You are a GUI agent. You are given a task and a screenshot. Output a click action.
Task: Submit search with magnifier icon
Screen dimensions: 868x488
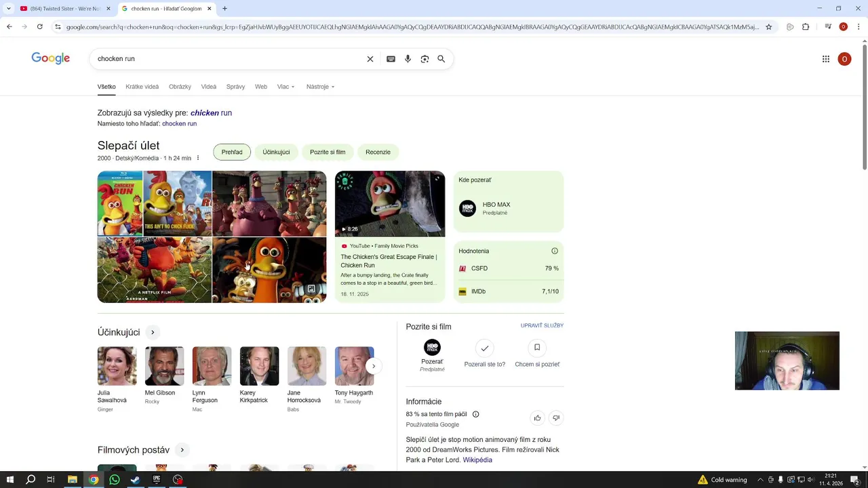tap(441, 59)
